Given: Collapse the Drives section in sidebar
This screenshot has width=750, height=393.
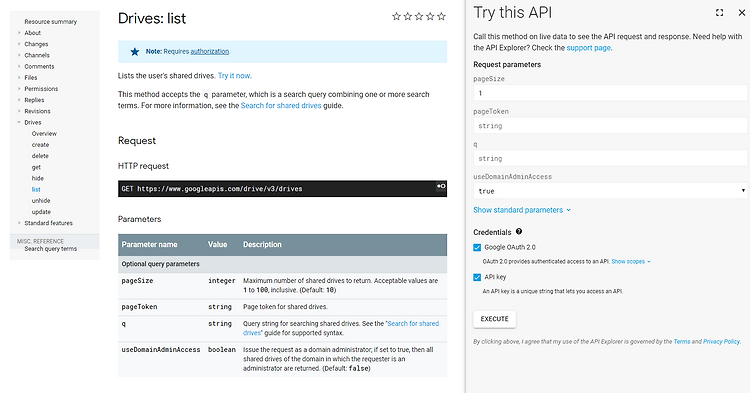Looking at the screenshot, I should tap(19, 122).
